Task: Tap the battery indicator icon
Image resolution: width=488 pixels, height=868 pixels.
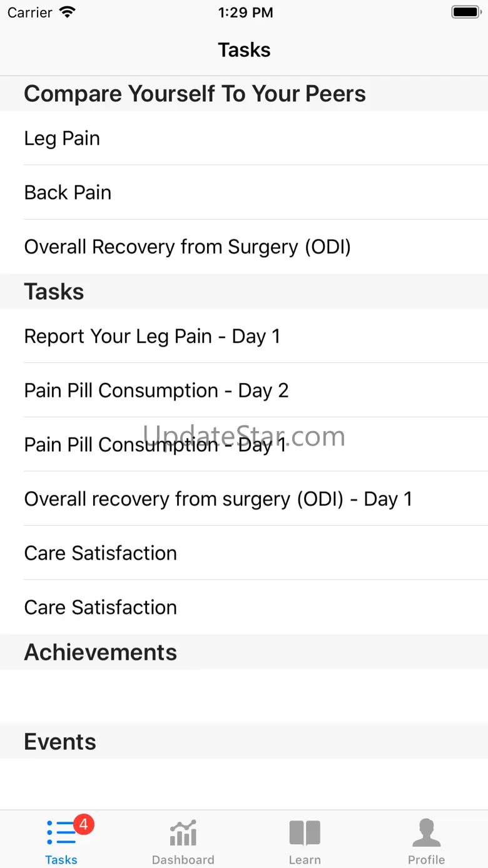Action: pyautogui.click(x=465, y=13)
